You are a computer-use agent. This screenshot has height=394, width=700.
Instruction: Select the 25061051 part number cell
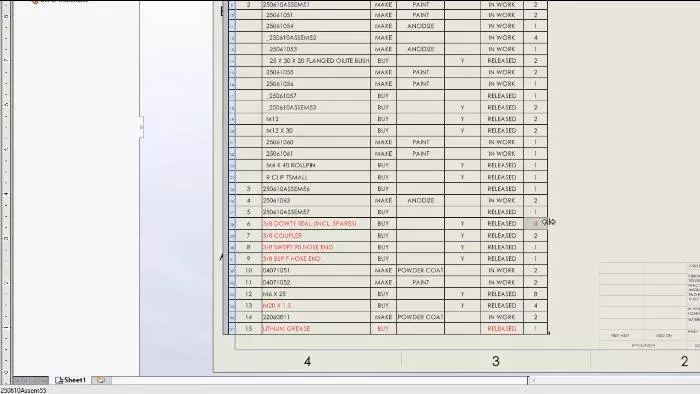click(x=316, y=15)
